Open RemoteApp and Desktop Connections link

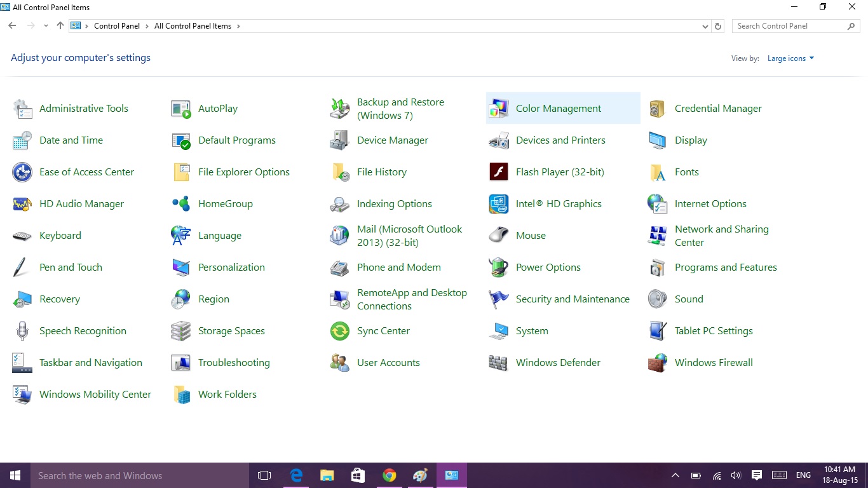412,299
